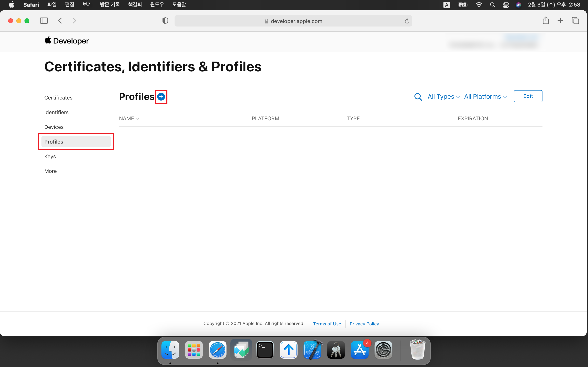Image resolution: width=588 pixels, height=367 pixels.
Task: Open the Terms of Use link
Action: (x=327, y=324)
